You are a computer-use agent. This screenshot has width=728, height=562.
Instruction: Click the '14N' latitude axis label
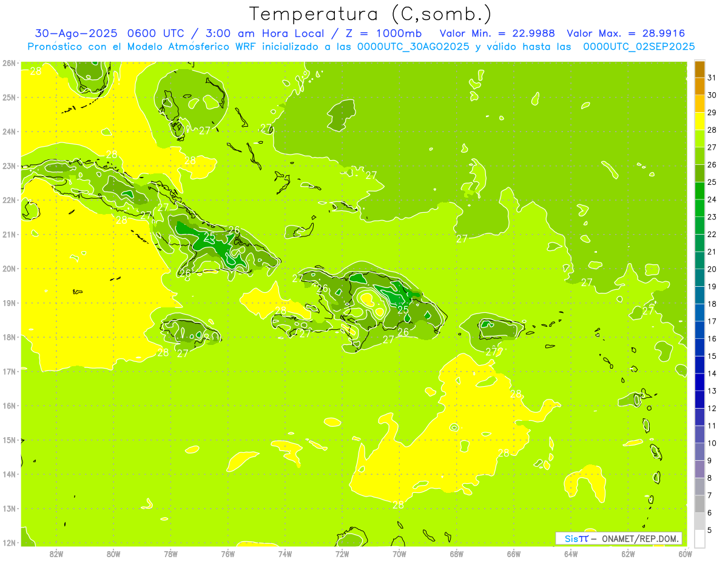tap(9, 474)
